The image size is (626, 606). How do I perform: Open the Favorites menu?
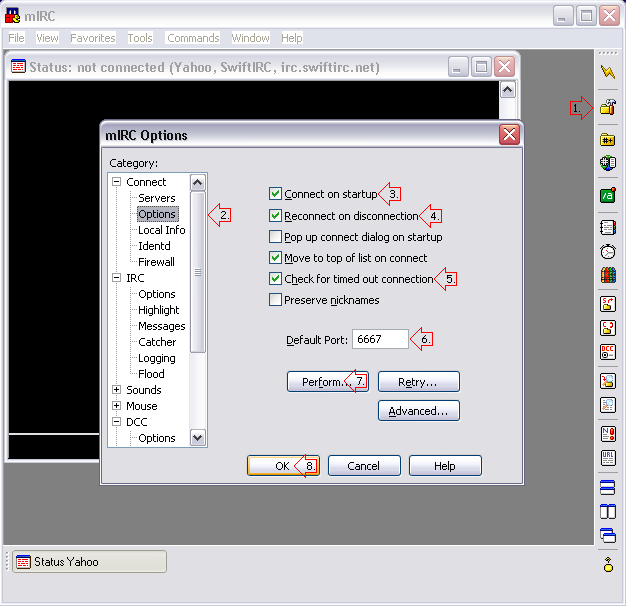coord(93,38)
